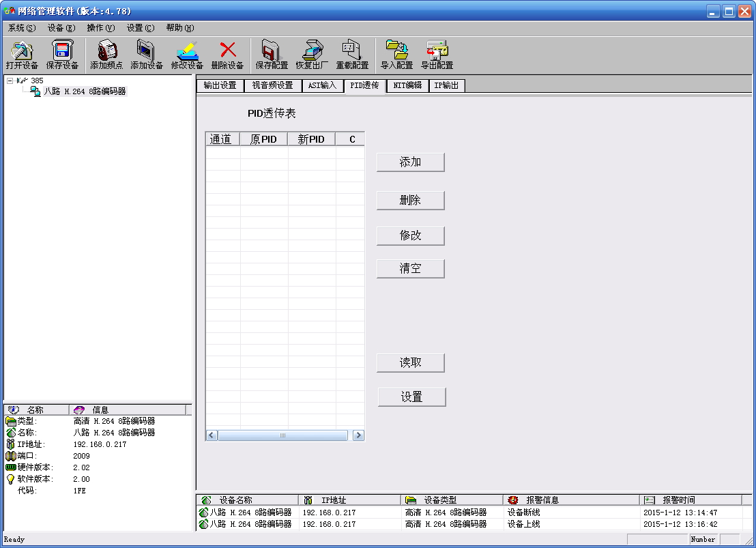
Task: Switch to the NIT编辑 tab
Action: pyautogui.click(x=407, y=86)
